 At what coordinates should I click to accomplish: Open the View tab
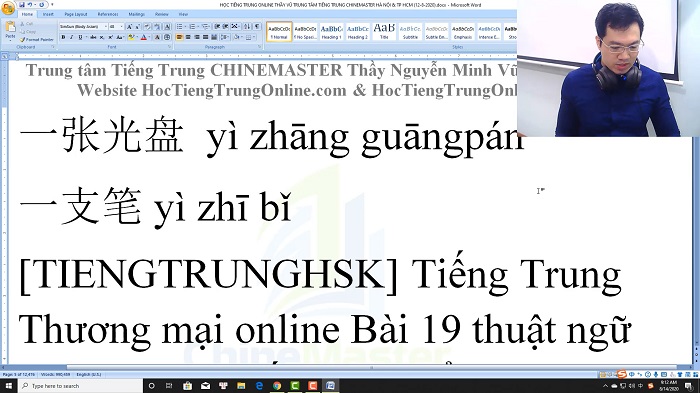coord(183,14)
